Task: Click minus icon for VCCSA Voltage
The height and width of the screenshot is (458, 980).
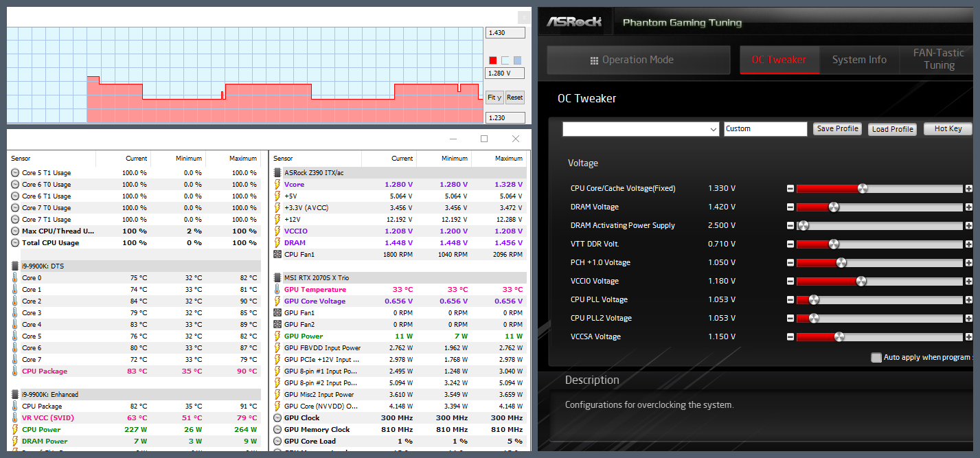Action: tap(790, 336)
